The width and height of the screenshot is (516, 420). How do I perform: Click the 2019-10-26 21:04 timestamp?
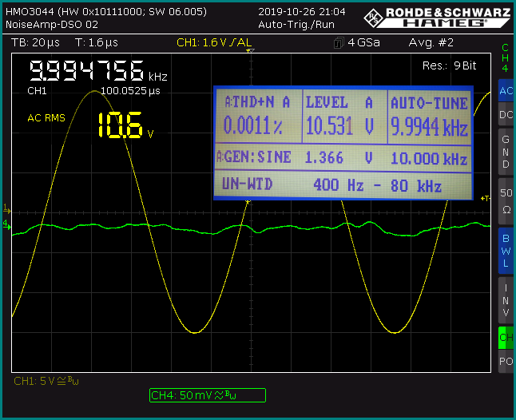[x=302, y=12]
